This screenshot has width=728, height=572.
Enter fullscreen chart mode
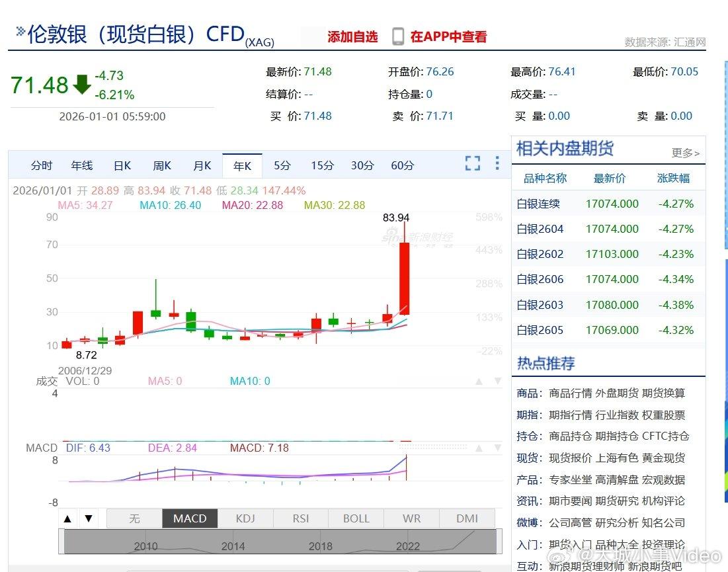pos(472,163)
